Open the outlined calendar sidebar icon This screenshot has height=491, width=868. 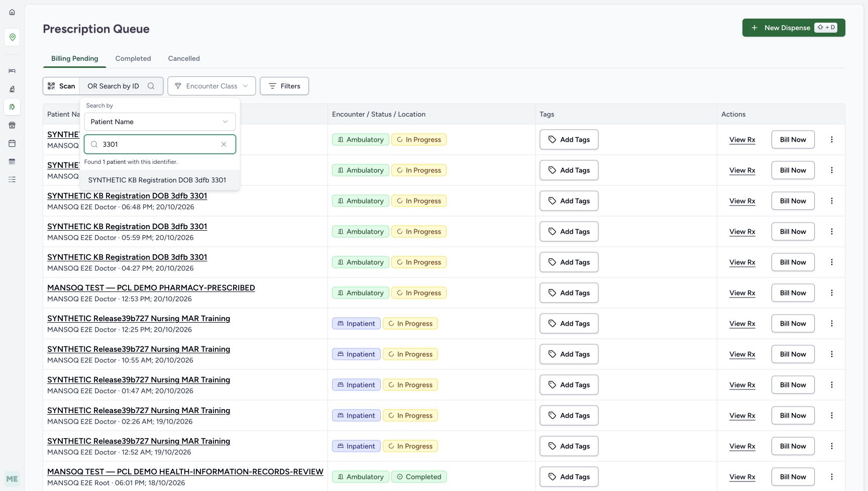(12, 143)
